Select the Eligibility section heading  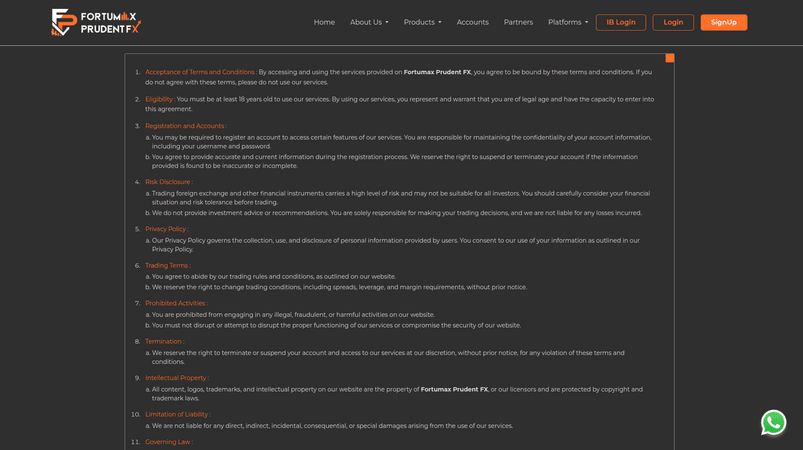coord(159,99)
